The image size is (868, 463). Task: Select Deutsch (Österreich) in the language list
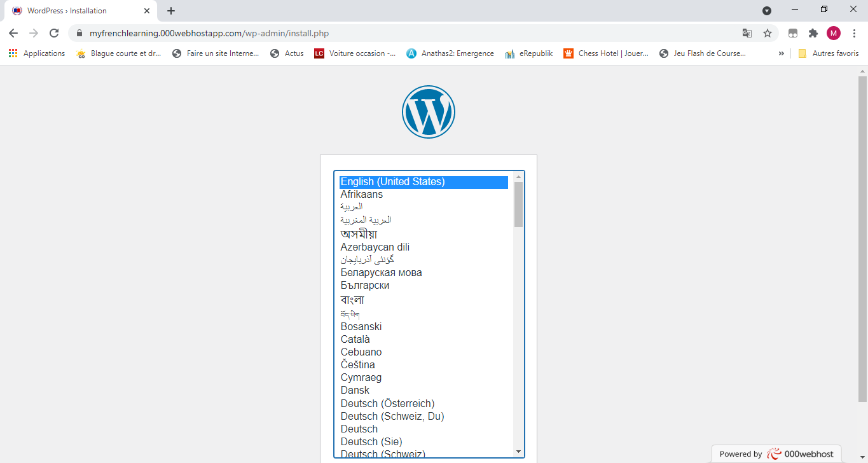click(424, 404)
